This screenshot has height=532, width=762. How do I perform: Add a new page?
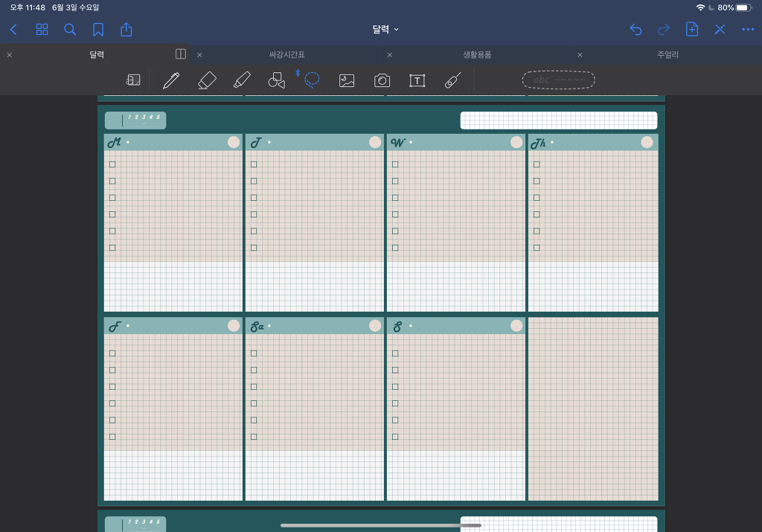(x=692, y=29)
